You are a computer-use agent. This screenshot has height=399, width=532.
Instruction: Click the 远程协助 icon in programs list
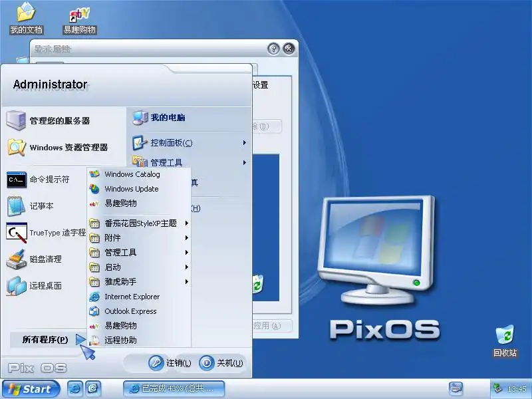click(94, 340)
